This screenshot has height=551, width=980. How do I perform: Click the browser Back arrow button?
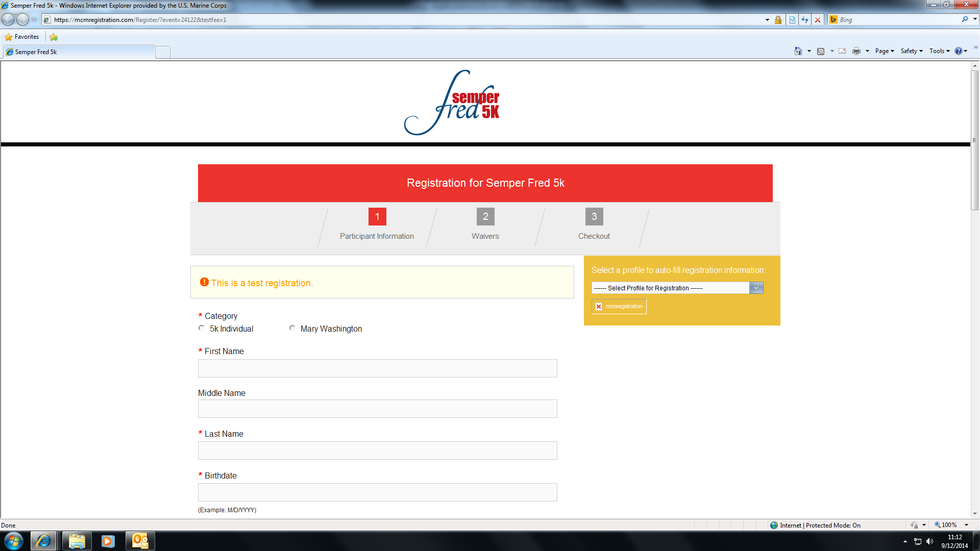pyautogui.click(x=9, y=20)
